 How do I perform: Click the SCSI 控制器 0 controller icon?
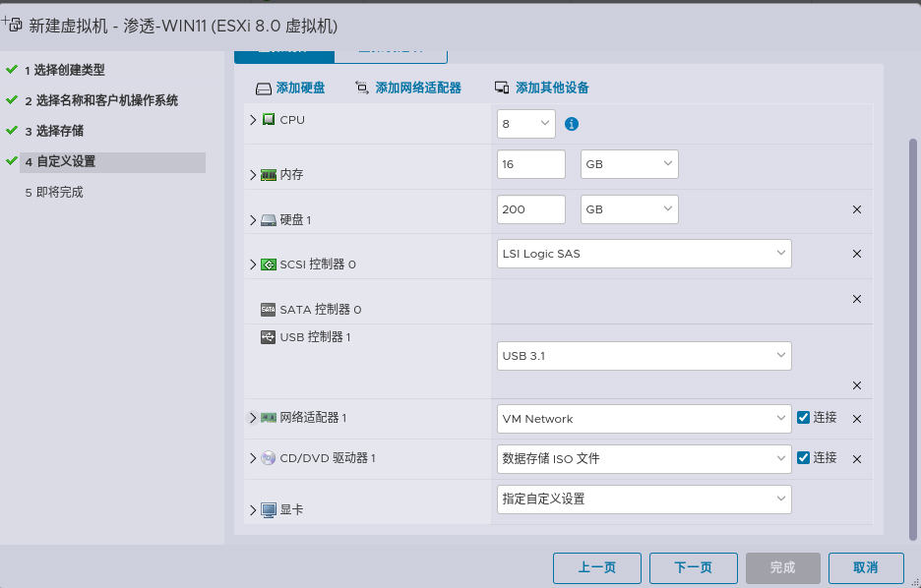[268, 264]
